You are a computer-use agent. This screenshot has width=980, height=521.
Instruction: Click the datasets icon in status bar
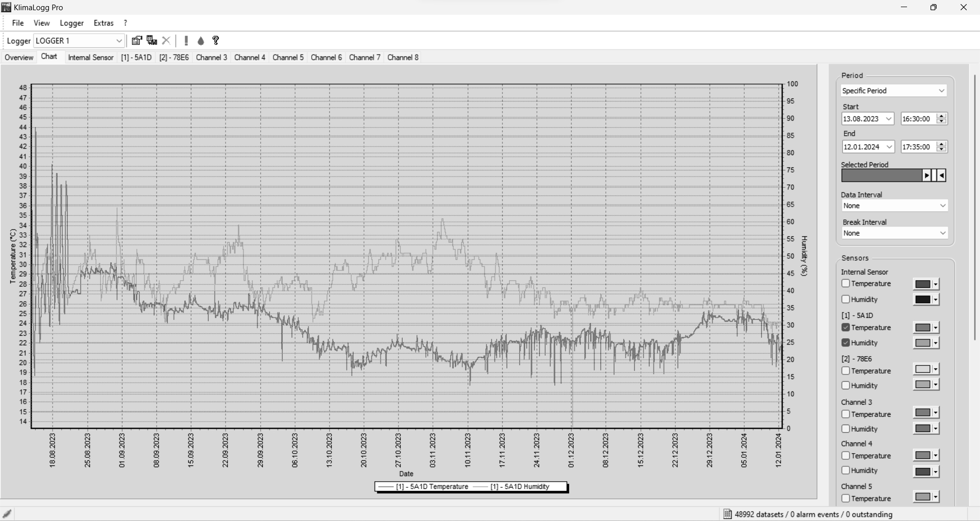point(727,514)
